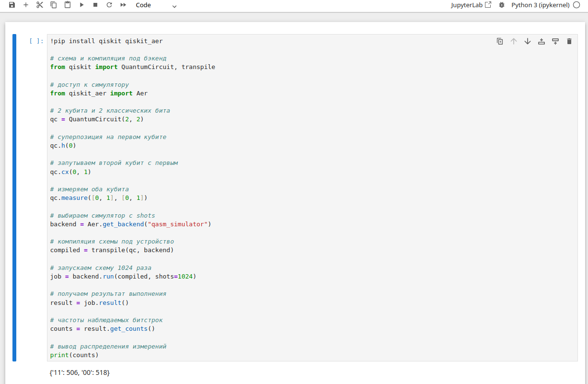Screen dimensions: 588x384
Task: Switch kernel via Python 3 (ipykernel)
Action: 540,5
